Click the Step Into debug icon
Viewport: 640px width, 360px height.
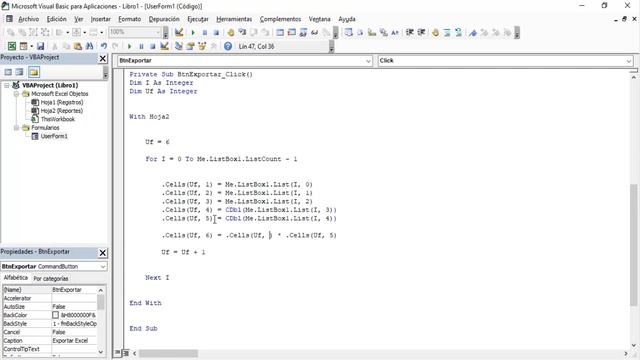242,32
